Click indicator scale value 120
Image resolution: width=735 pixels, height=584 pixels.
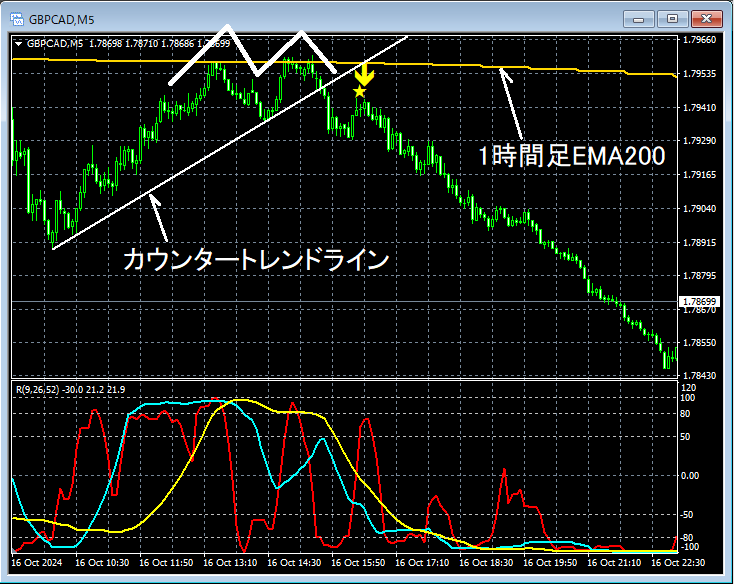688,388
